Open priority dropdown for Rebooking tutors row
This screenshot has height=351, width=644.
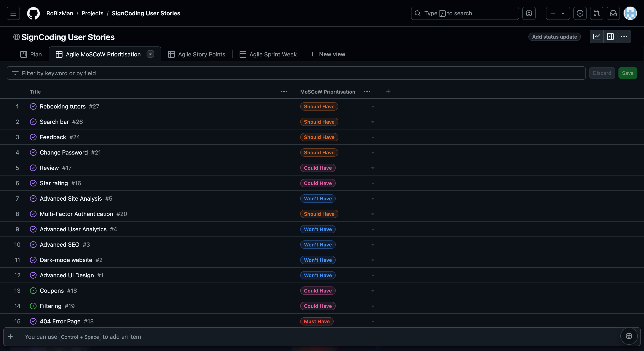click(373, 107)
